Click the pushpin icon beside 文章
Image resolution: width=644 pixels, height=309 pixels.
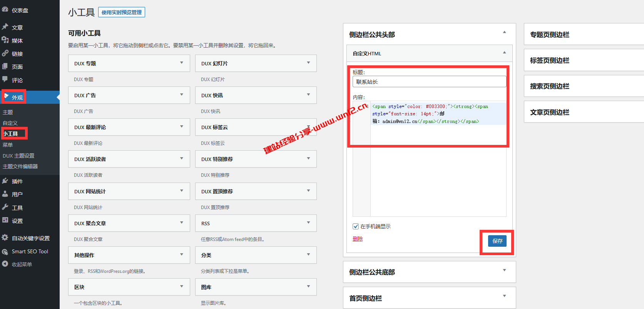(x=5, y=27)
